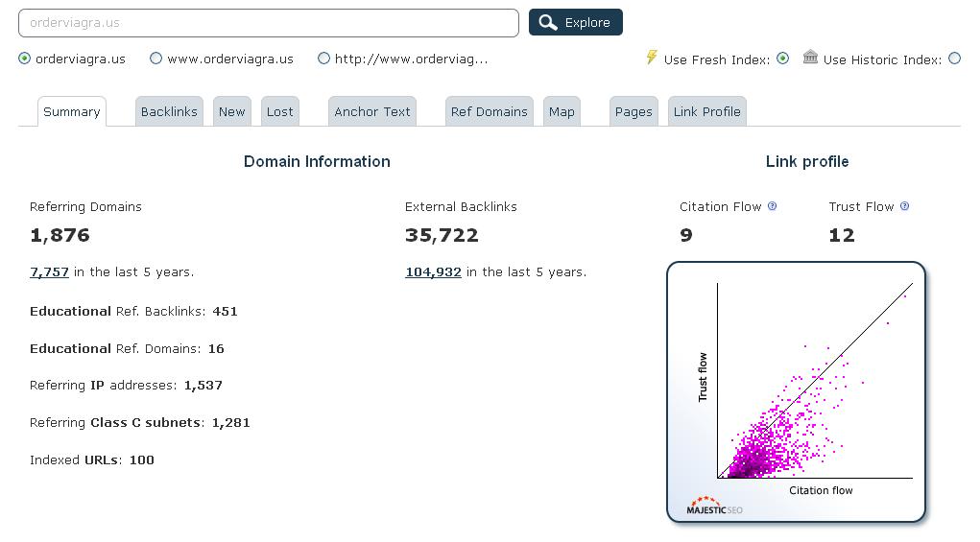Enable the Use Historic Index radio

tap(954, 59)
